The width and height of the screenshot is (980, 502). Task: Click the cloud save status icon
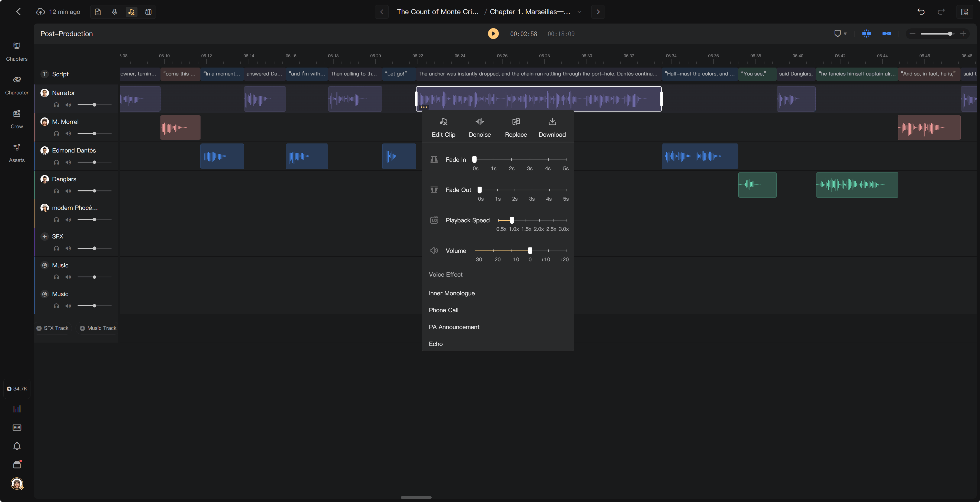coord(40,12)
